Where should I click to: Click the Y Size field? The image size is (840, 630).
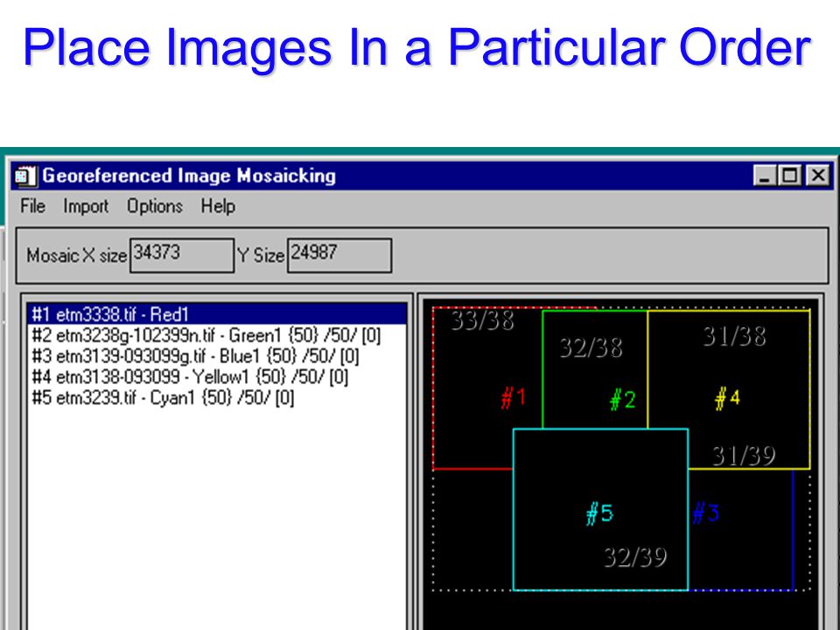(x=339, y=255)
